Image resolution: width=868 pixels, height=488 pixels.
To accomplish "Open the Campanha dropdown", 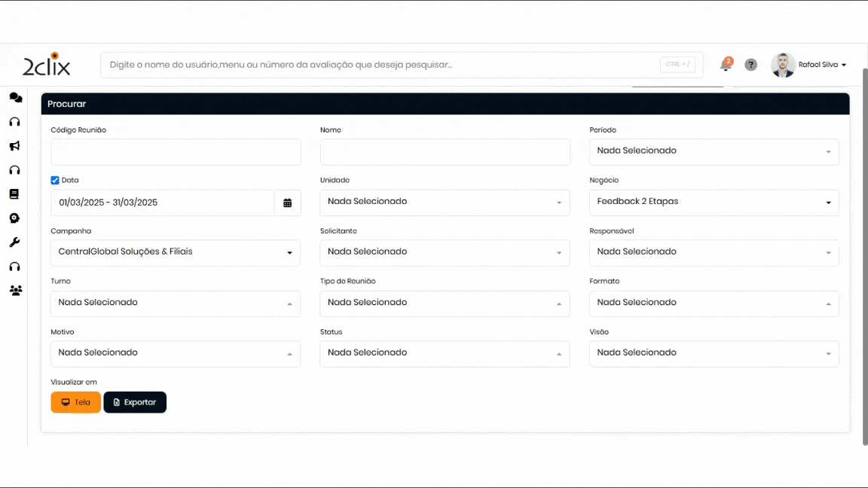I will point(175,252).
